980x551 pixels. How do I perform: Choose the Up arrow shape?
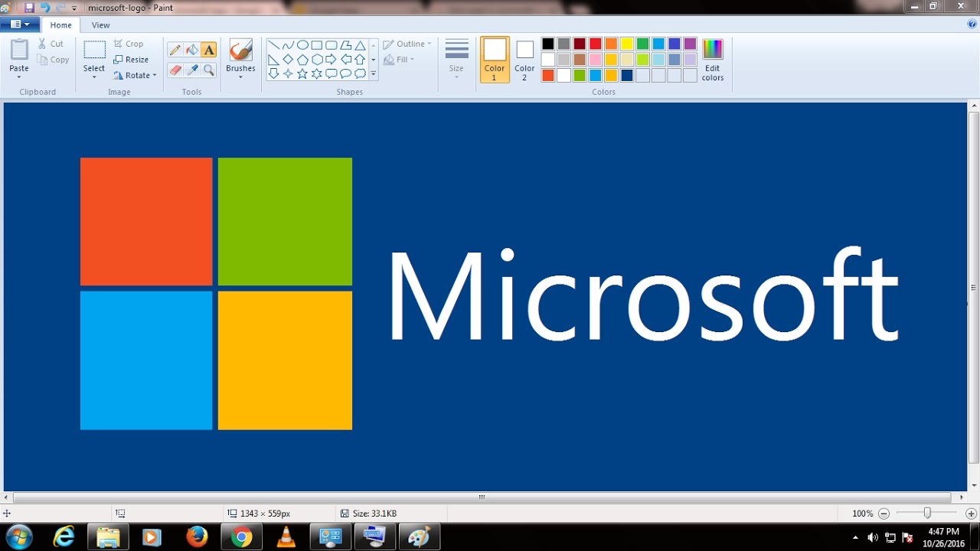[360, 59]
